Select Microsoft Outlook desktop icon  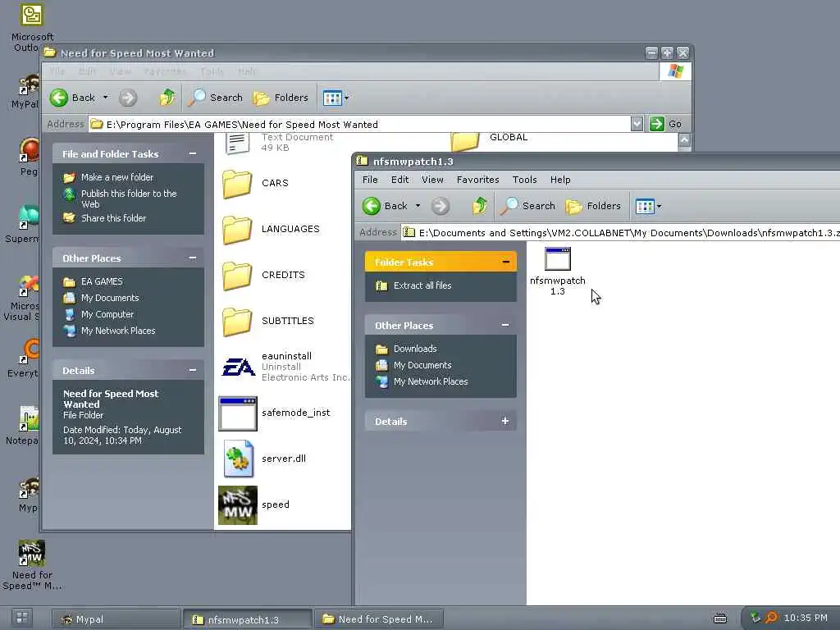point(32,27)
